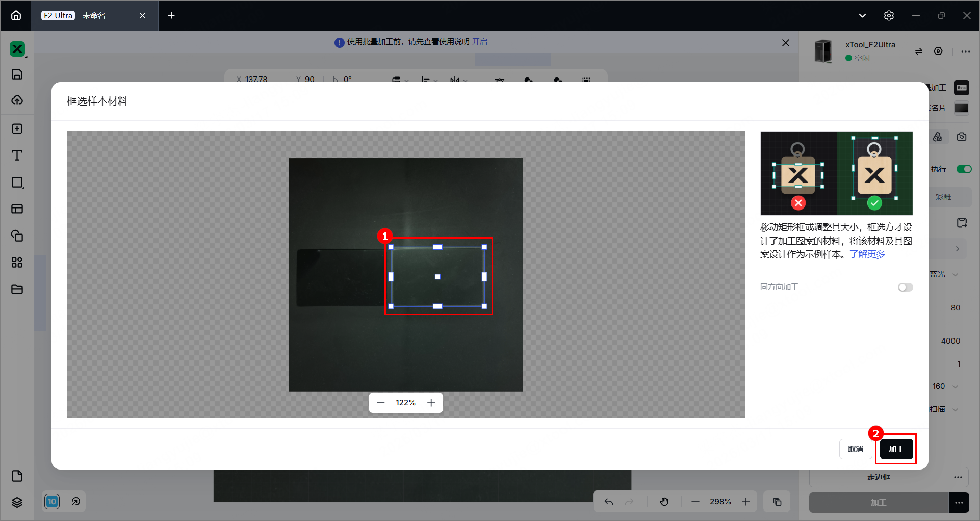Toggle the 同方向加工 switch
980x521 pixels.
tap(905, 288)
